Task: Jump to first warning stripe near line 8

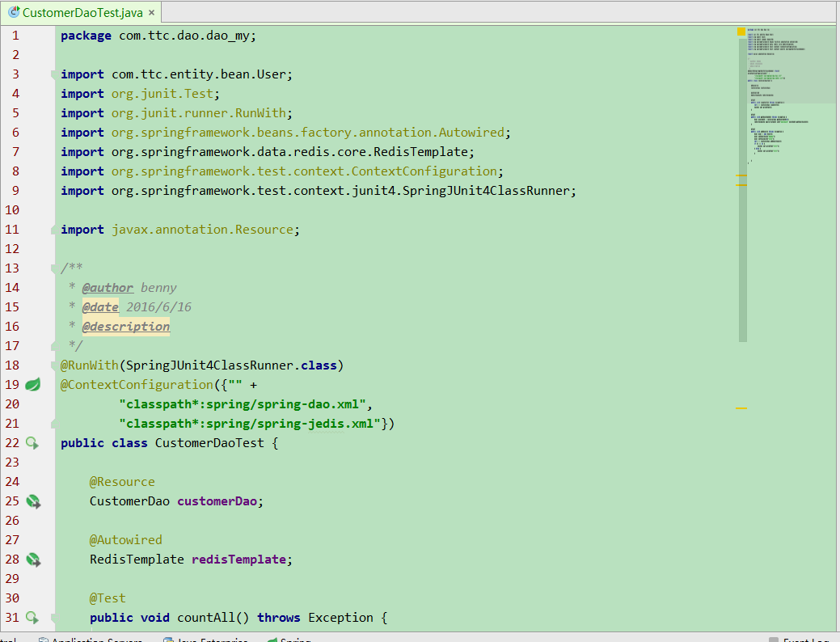Action: (x=741, y=175)
